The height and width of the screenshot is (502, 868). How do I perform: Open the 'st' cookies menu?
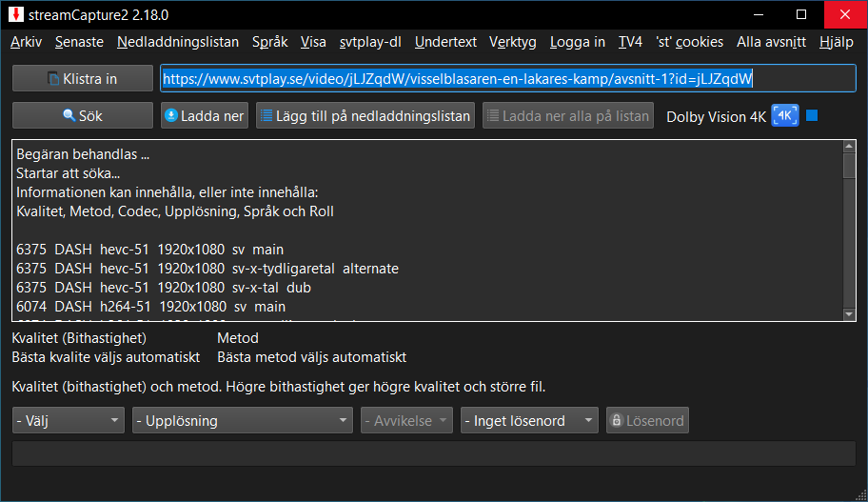(690, 42)
